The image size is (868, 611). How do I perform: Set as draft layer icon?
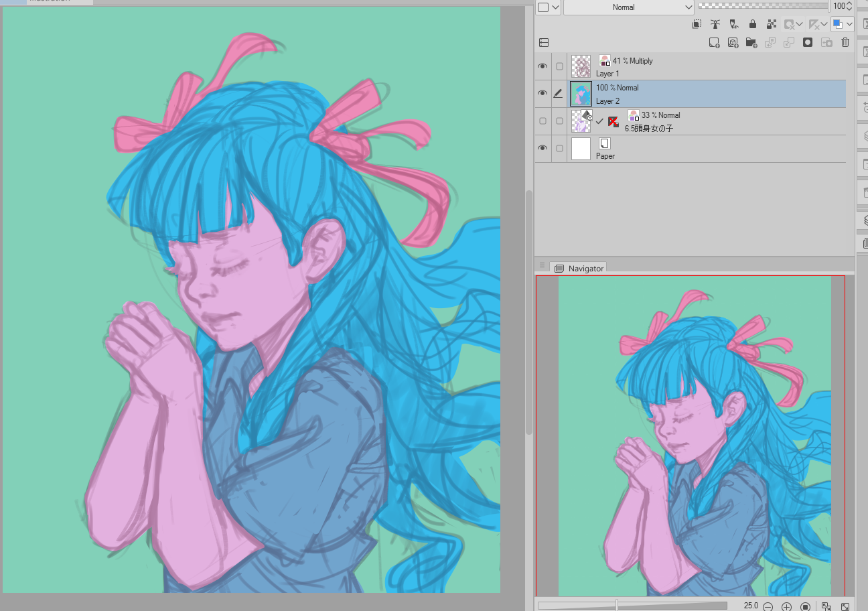pyautogui.click(x=734, y=24)
